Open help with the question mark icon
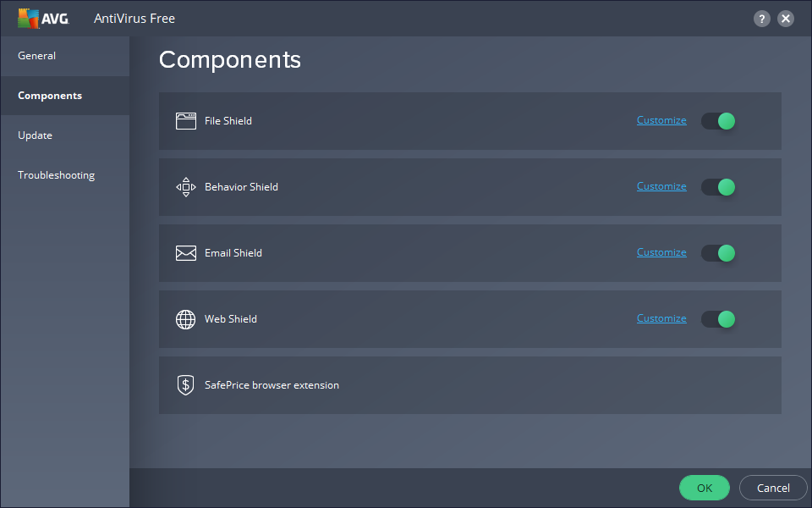Image resolution: width=812 pixels, height=508 pixels. click(x=761, y=19)
